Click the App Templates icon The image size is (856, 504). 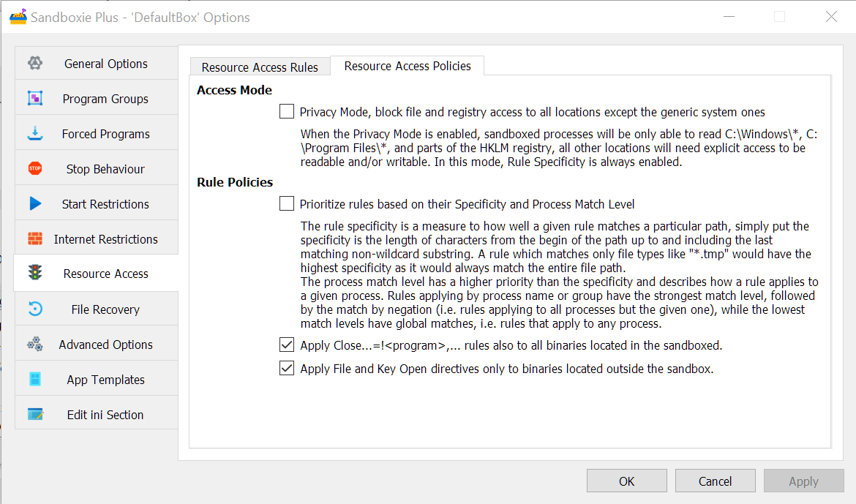[35, 380]
